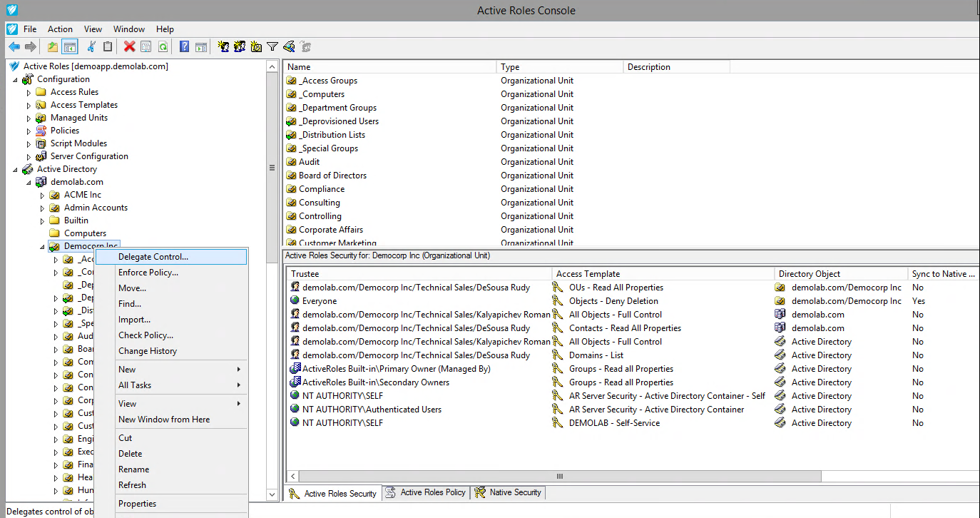Open the File menu
Screen dimensions: 980x518
pos(30,29)
